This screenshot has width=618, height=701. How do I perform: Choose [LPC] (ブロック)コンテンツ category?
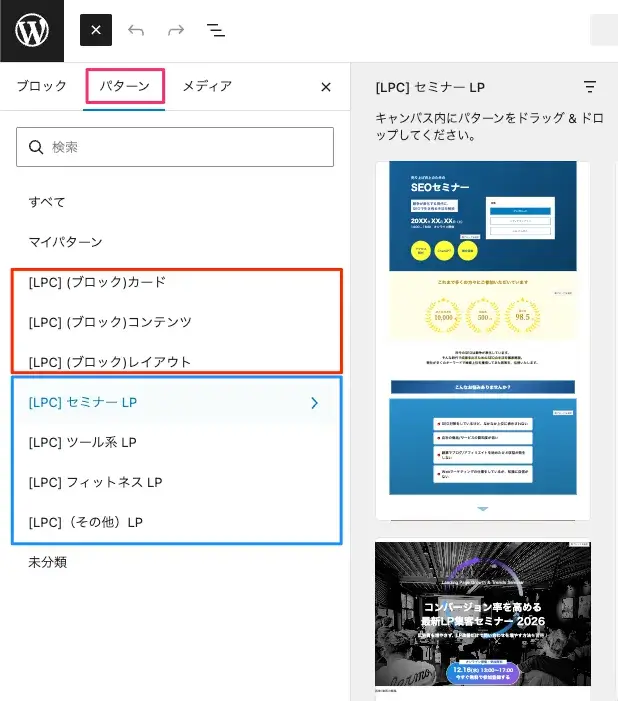point(110,322)
